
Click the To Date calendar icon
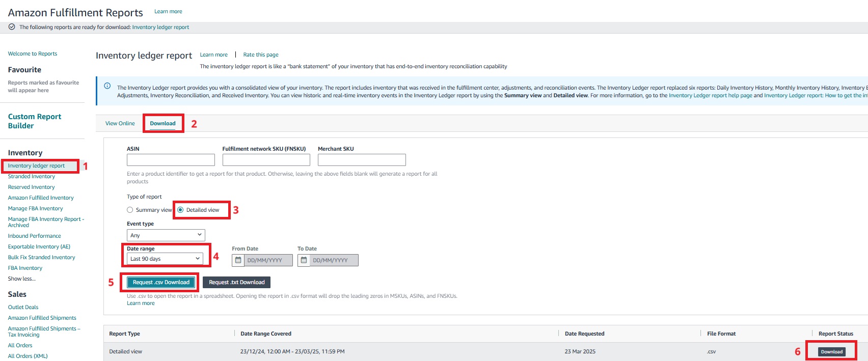pyautogui.click(x=304, y=260)
